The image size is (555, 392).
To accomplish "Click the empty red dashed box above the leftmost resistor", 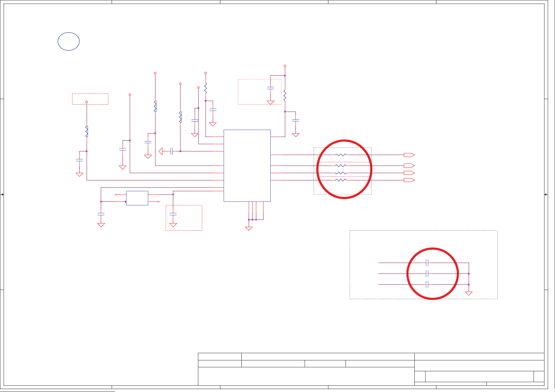I will pos(90,99).
